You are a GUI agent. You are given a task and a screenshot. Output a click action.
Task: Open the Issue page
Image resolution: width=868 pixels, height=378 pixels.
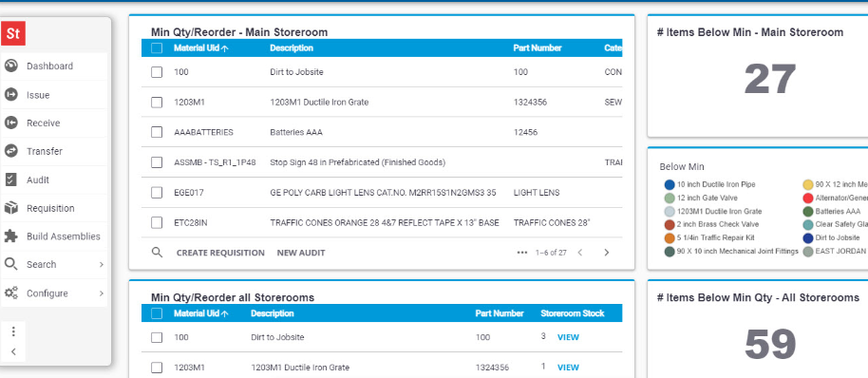click(38, 95)
